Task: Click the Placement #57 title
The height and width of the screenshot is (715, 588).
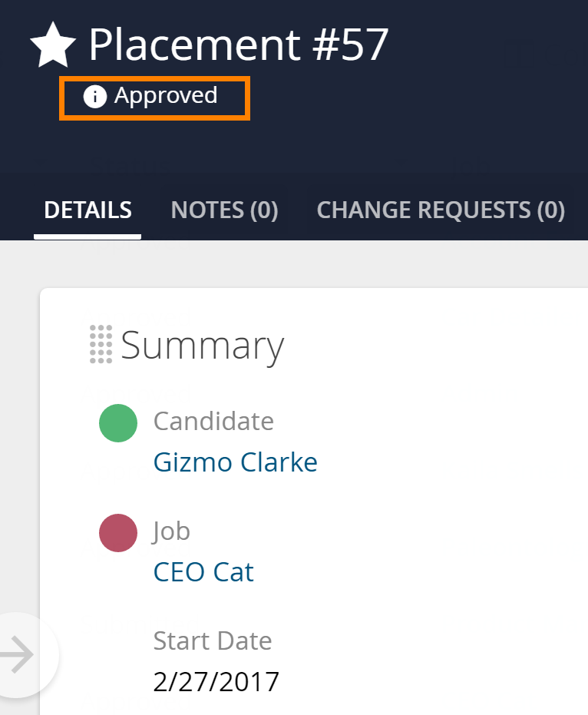Action: tap(239, 45)
